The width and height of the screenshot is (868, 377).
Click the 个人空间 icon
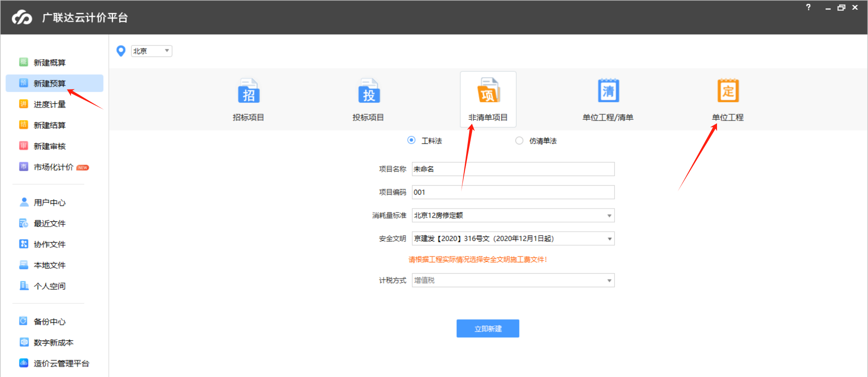click(24, 286)
